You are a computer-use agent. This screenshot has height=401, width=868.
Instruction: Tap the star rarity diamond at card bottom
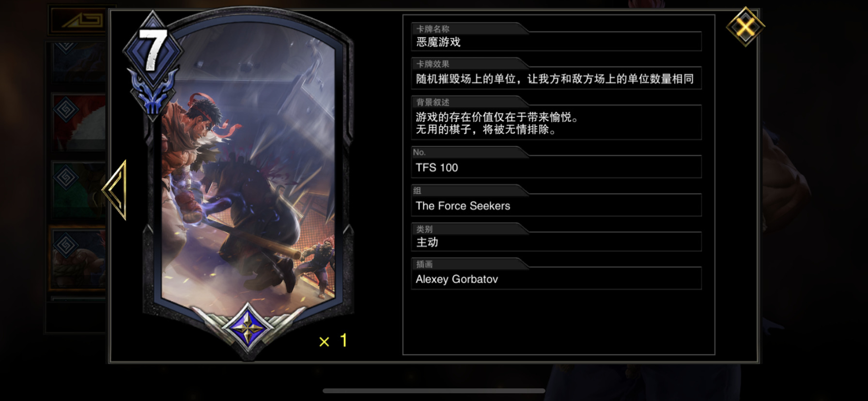point(248,328)
